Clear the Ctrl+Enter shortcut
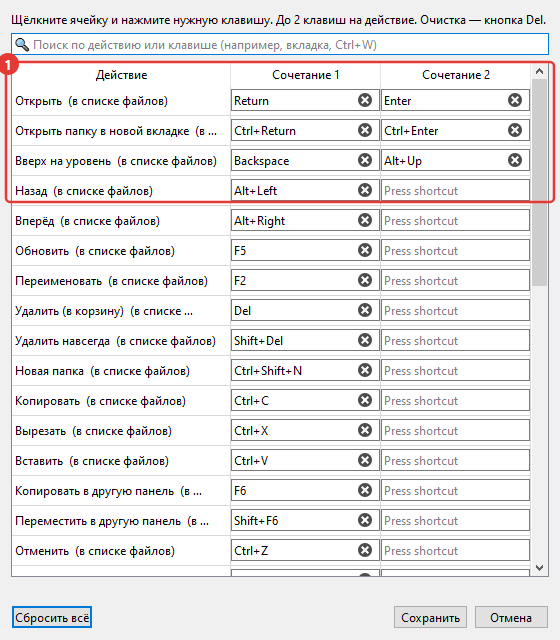The image size is (560, 640). pyautogui.click(x=515, y=130)
